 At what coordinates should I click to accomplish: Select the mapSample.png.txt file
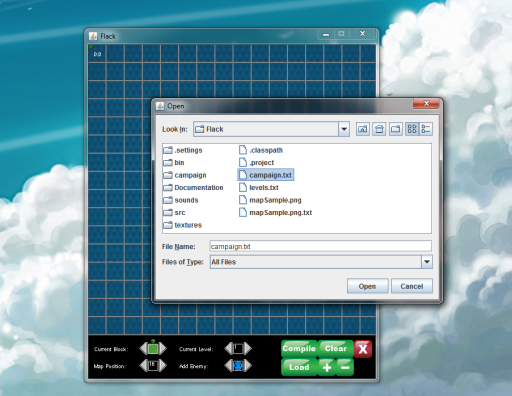tap(275, 213)
